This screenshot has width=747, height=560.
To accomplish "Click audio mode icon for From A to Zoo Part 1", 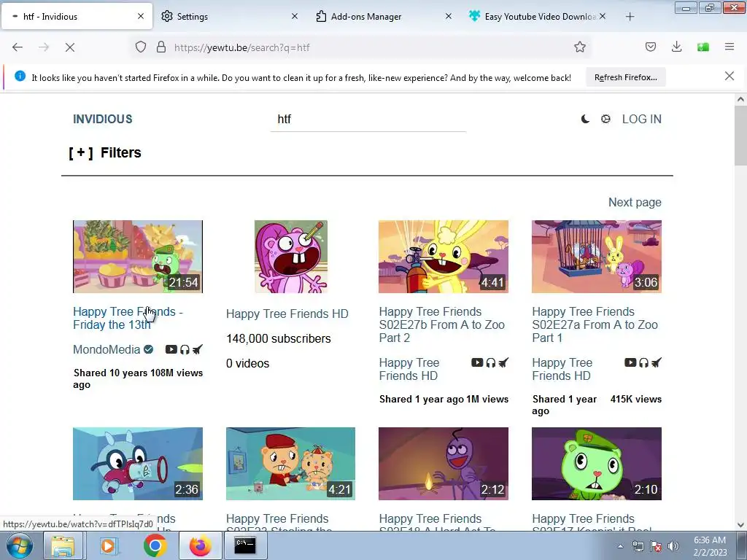I will pyautogui.click(x=643, y=363).
